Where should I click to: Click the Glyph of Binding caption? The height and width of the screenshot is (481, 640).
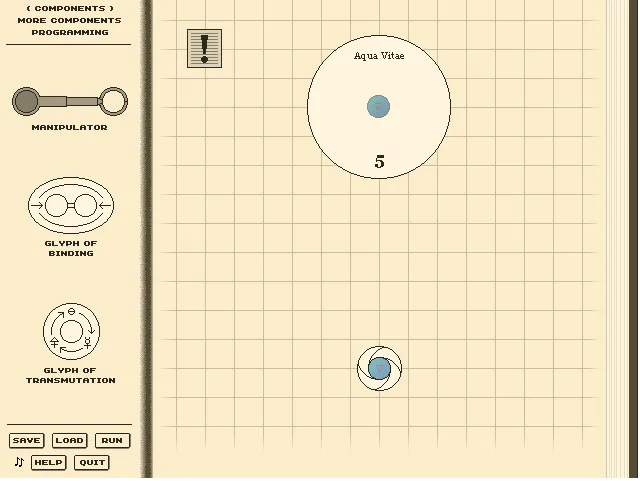coord(71,248)
